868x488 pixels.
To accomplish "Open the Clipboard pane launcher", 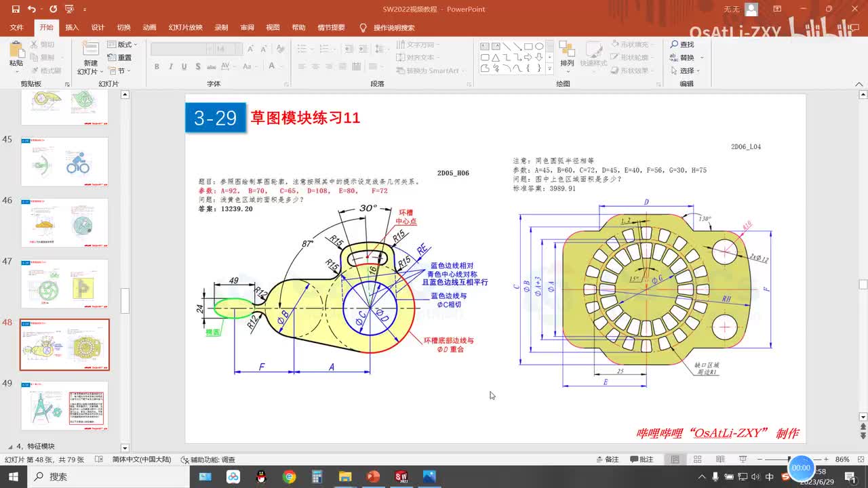I will click(67, 84).
